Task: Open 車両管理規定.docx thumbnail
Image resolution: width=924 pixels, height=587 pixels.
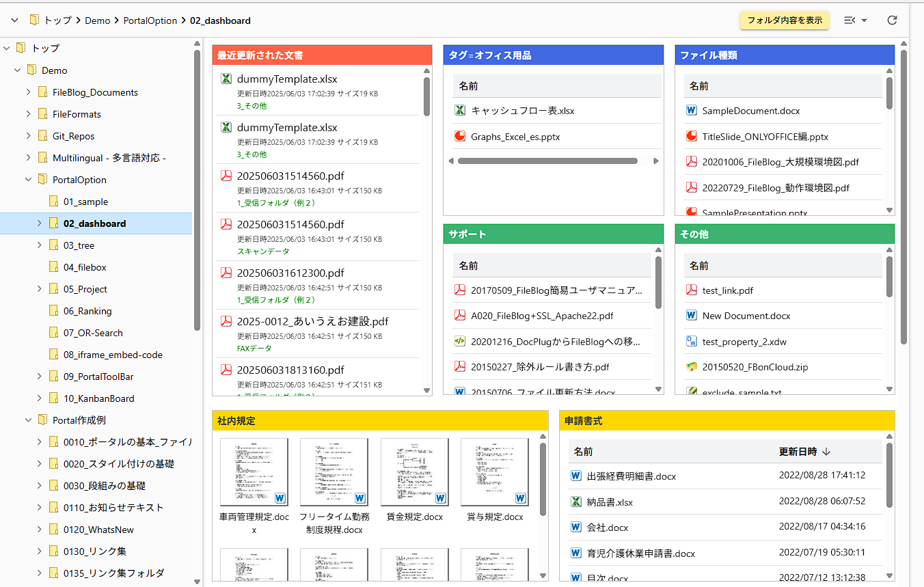Action: (254, 472)
